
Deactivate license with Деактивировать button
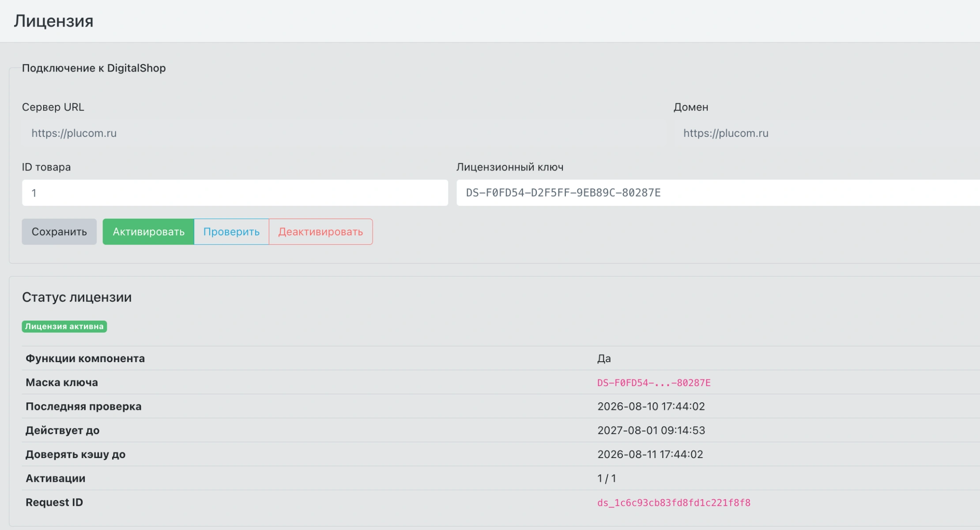point(320,231)
